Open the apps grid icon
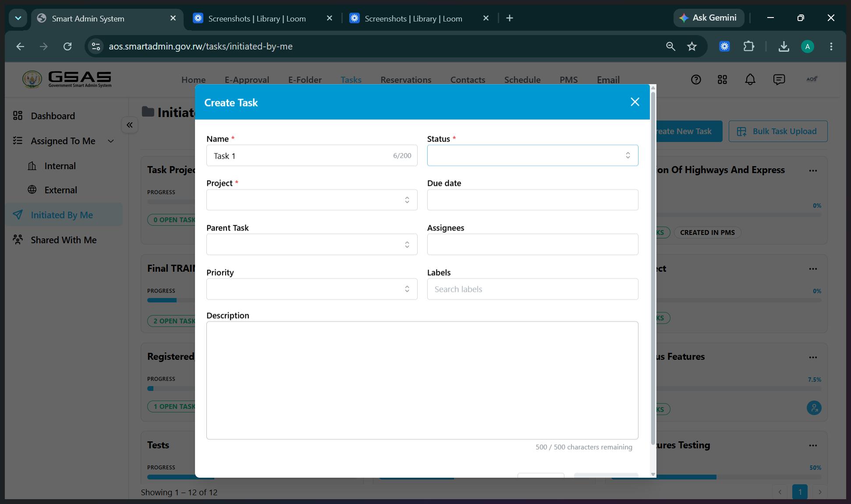Viewport: 851px width, 504px height. (722, 79)
